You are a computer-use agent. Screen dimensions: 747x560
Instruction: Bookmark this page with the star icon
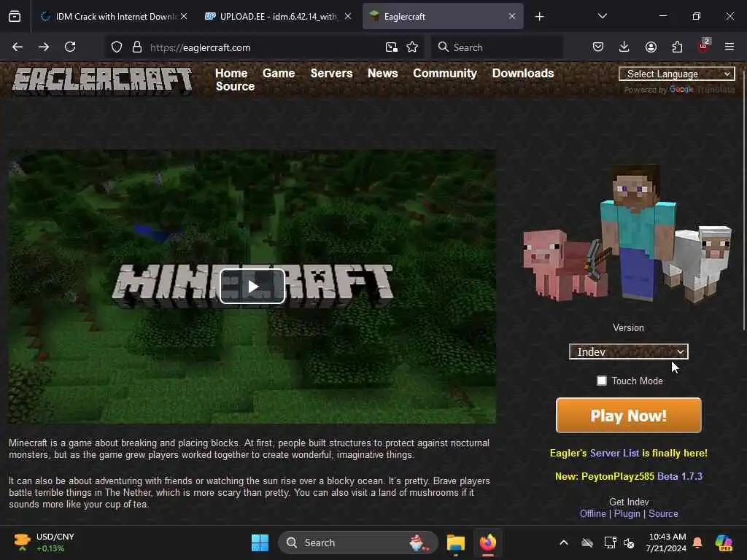click(x=413, y=47)
